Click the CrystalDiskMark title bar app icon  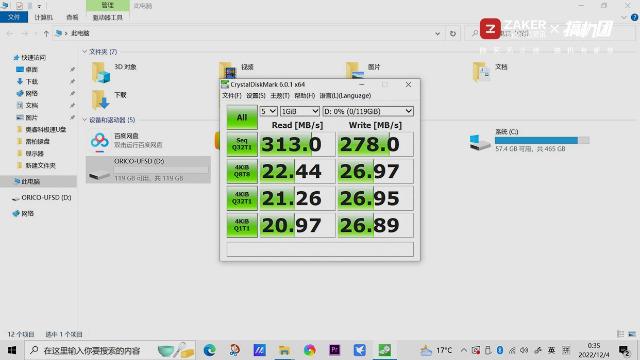[x=225, y=84]
